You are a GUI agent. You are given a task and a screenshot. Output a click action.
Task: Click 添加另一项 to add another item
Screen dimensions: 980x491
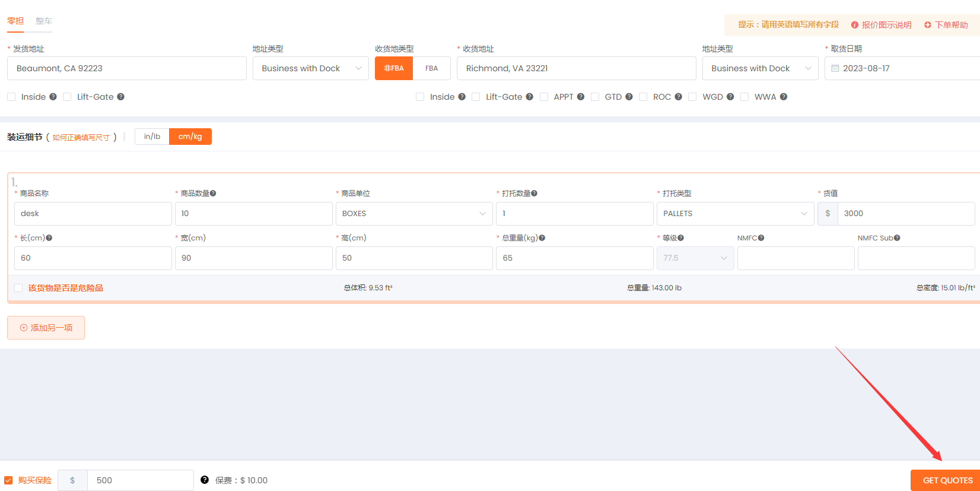46,328
